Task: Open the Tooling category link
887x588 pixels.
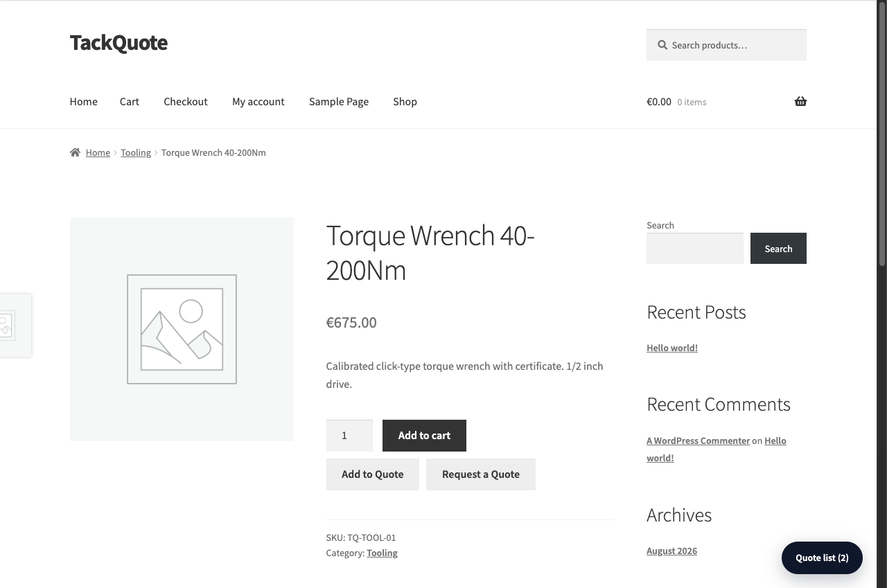Action: 382,553
